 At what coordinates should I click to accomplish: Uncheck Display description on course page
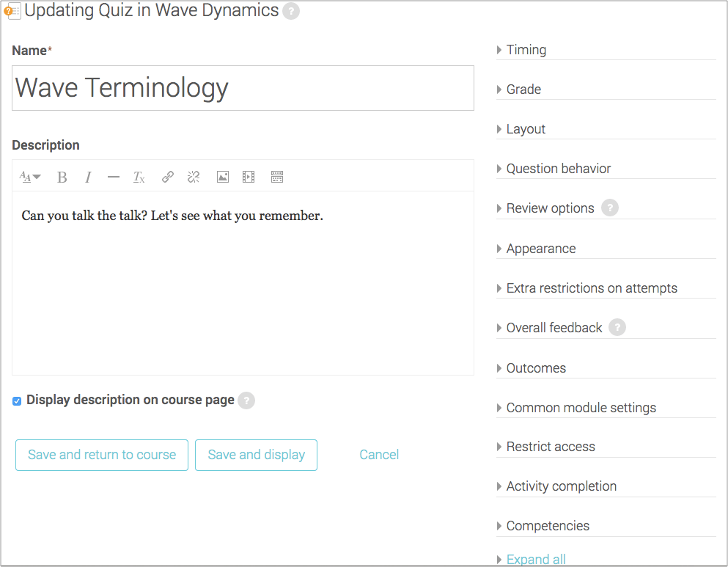coord(16,400)
